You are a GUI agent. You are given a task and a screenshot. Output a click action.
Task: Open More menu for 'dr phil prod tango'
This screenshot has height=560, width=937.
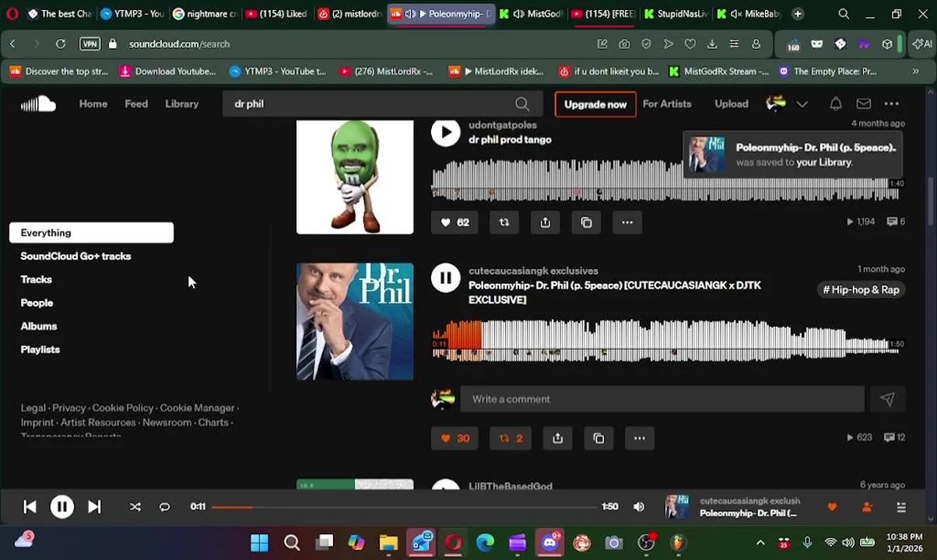tap(627, 222)
